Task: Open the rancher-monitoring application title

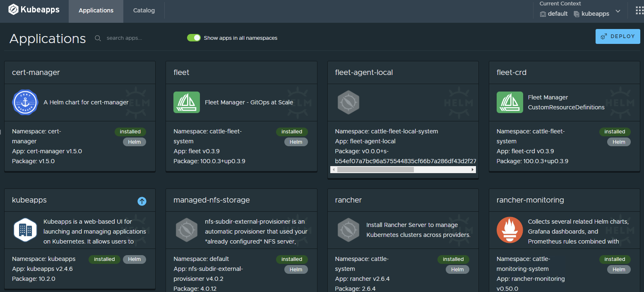Action: [x=530, y=200]
